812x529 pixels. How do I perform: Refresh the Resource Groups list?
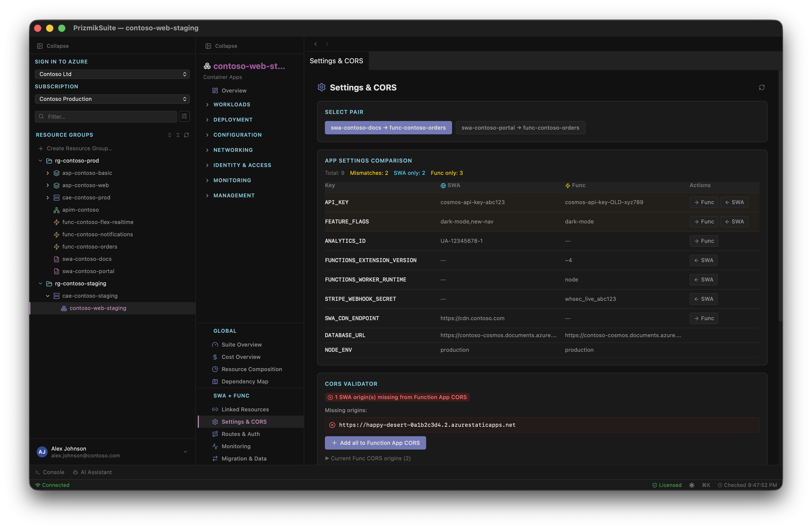186,135
